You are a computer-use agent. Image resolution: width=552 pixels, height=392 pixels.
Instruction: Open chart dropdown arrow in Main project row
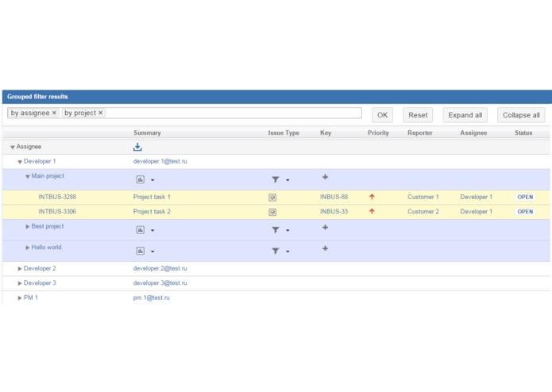[152, 180]
